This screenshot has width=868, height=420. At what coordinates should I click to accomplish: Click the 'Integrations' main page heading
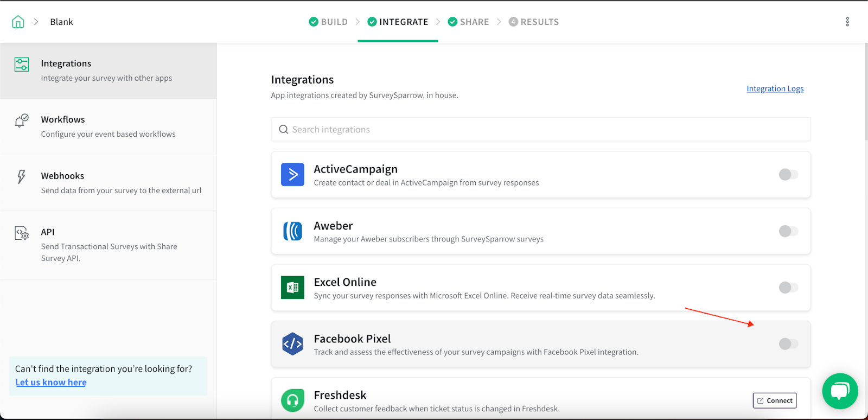[302, 80]
